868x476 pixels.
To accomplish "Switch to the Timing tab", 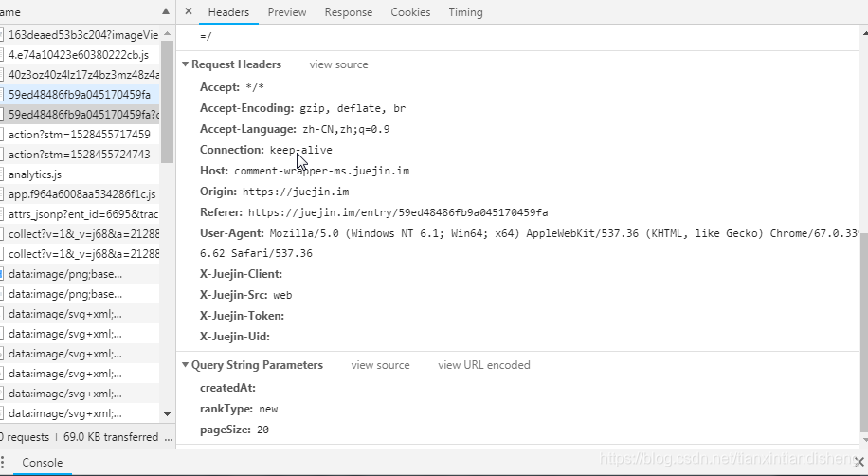I will tap(465, 12).
